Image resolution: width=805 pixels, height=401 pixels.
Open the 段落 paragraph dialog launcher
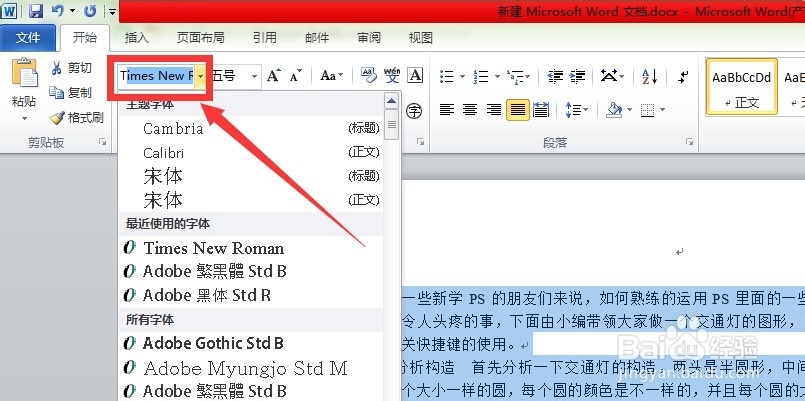click(690, 142)
